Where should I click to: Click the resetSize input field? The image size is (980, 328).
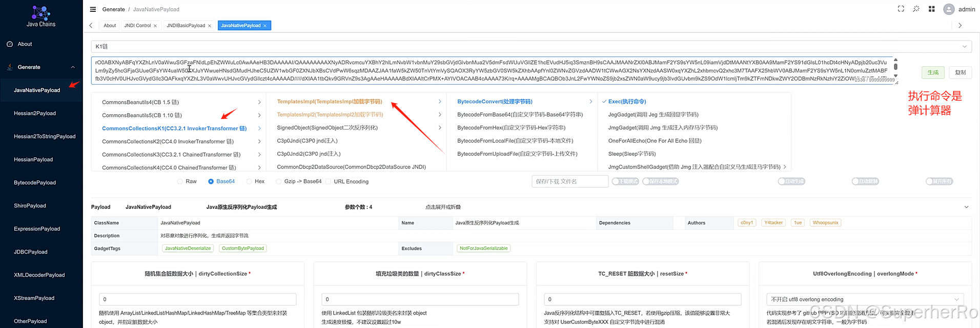click(x=642, y=299)
